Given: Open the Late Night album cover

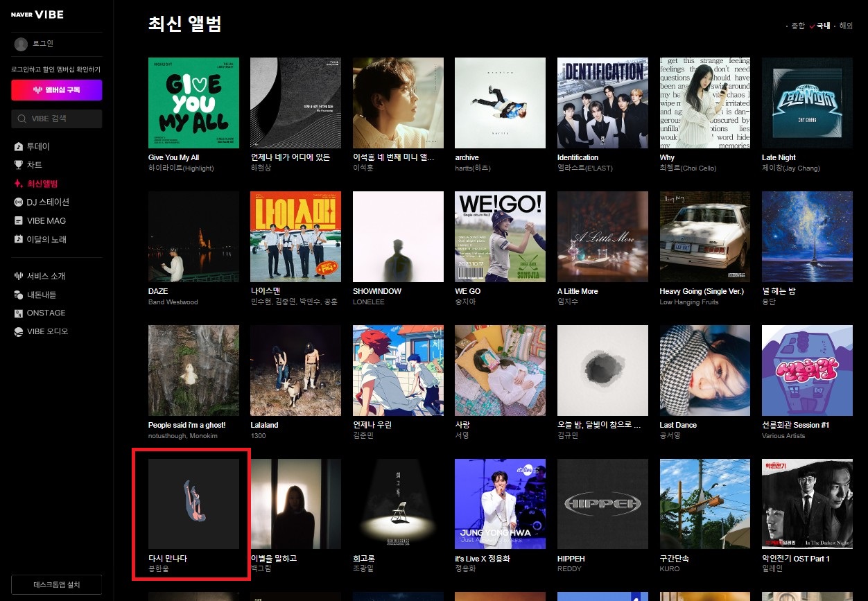Looking at the screenshot, I should tap(807, 103).
